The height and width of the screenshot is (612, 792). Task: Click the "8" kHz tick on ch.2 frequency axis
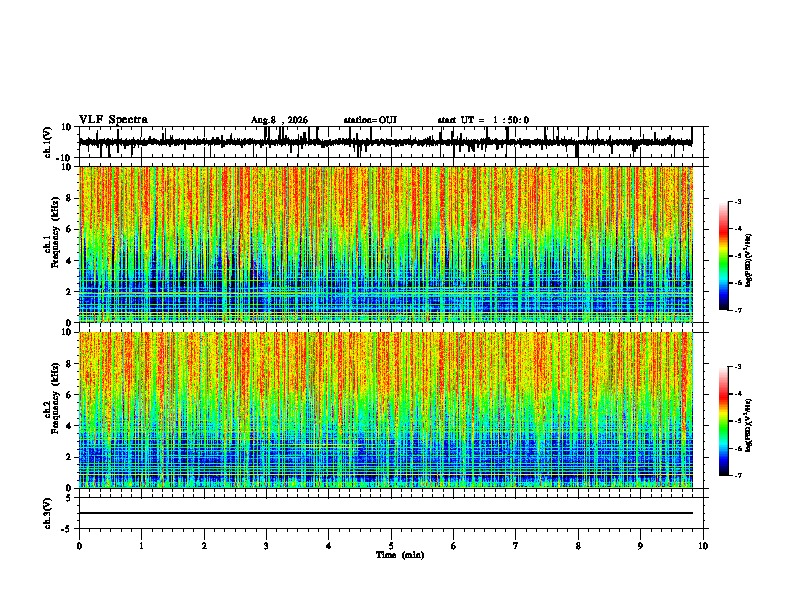[x=69, y=364]
